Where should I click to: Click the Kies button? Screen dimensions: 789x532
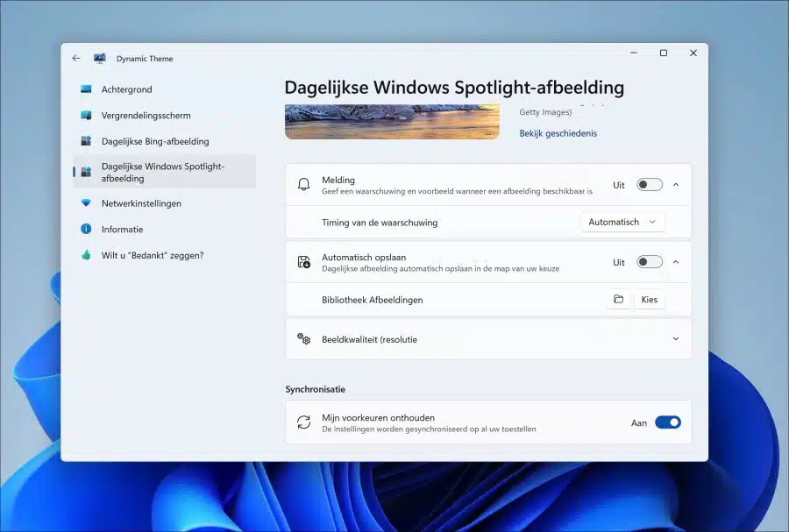click(x=649, y=299)
